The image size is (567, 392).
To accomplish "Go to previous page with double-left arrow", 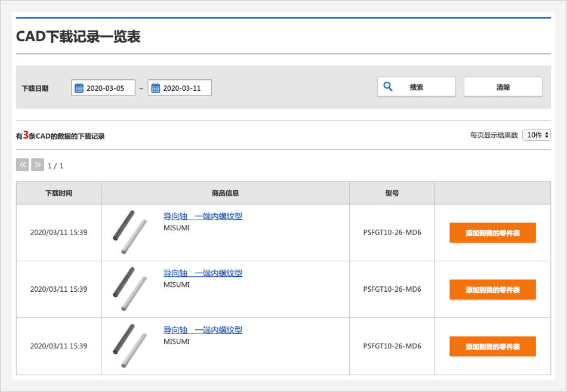I will click(x=22, y=165).
